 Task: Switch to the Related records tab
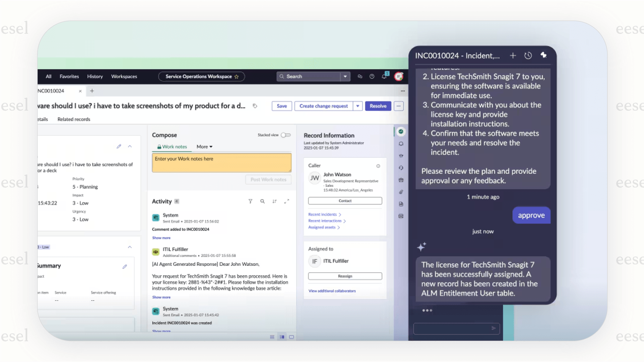coord(74,119)
